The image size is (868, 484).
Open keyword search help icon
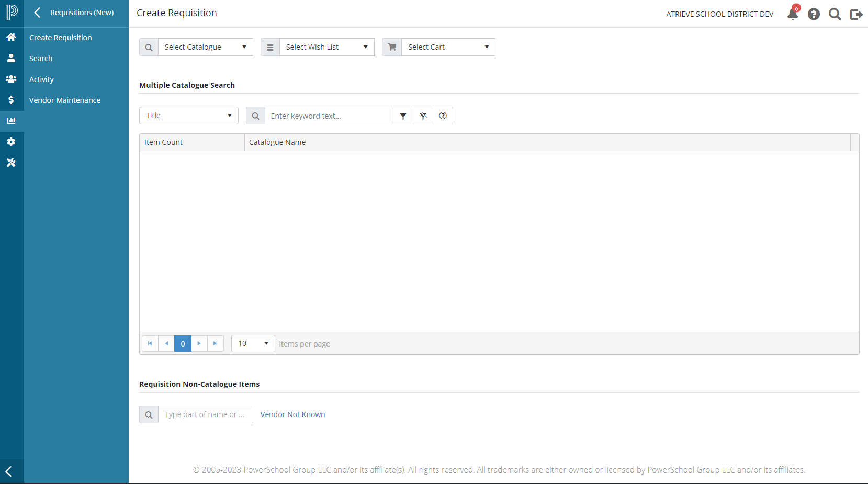point(443,116)
